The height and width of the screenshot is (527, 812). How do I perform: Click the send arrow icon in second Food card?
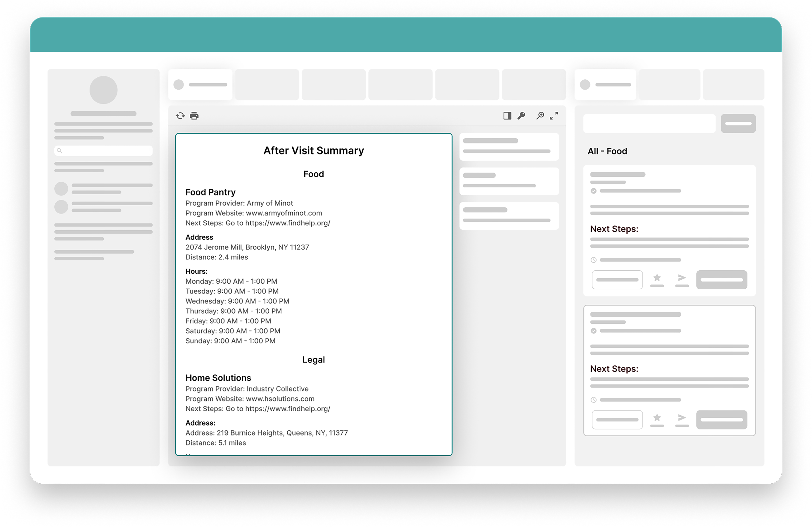(x=682, y=418)
